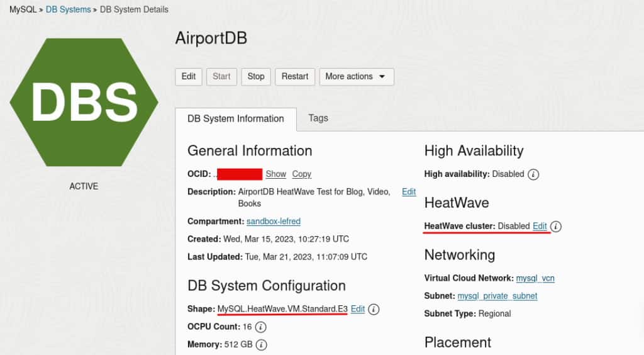This screenshot has height=355, width=644.
Task: Click the Memory info icon
Action: (261, 345)
